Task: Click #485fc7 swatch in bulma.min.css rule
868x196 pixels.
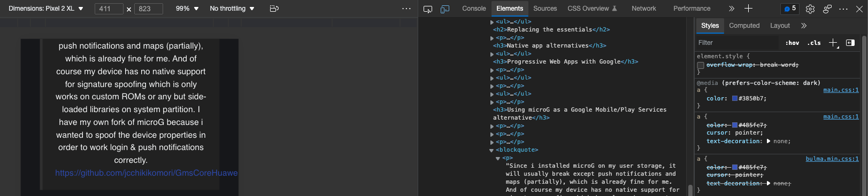Action: click(x=735, y=168)
